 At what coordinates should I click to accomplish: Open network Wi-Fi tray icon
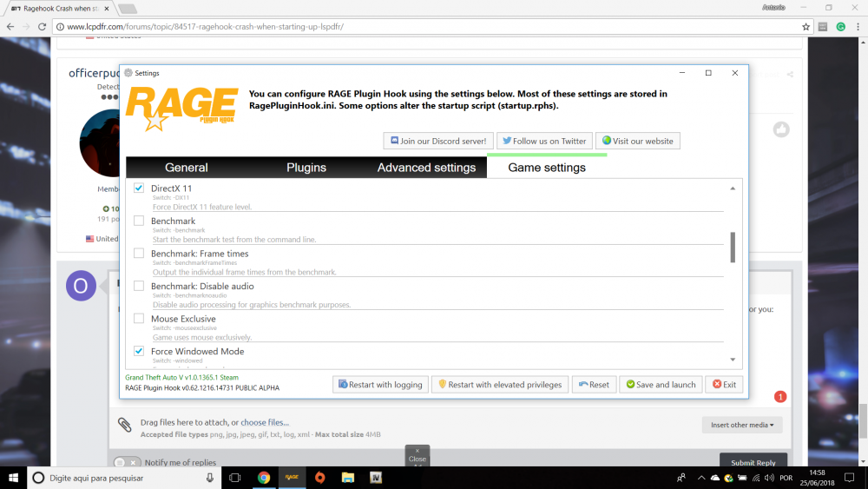[x=756, y=478]
